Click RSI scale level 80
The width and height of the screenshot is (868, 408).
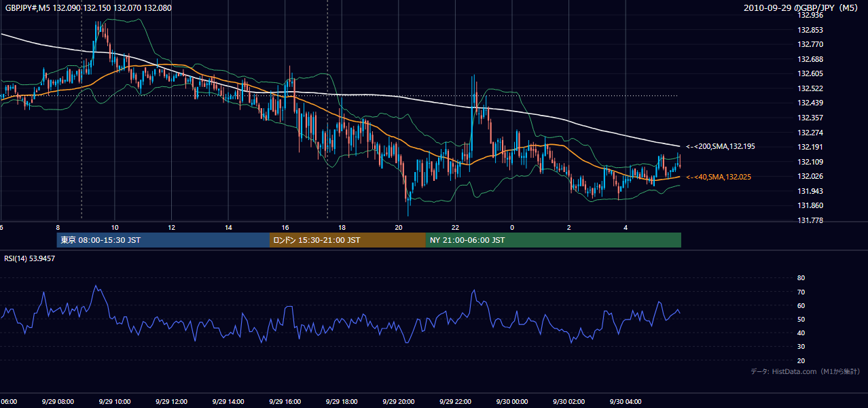tap(801, 278)
